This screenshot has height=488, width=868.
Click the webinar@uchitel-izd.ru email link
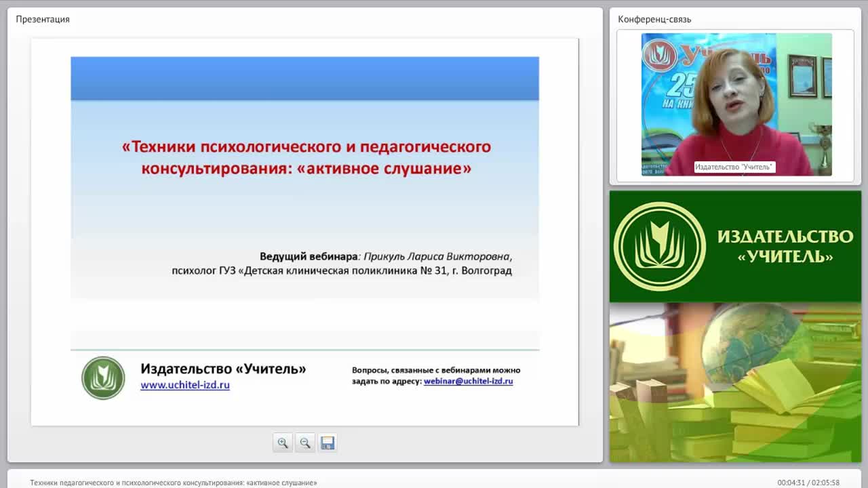pos(468,382)
